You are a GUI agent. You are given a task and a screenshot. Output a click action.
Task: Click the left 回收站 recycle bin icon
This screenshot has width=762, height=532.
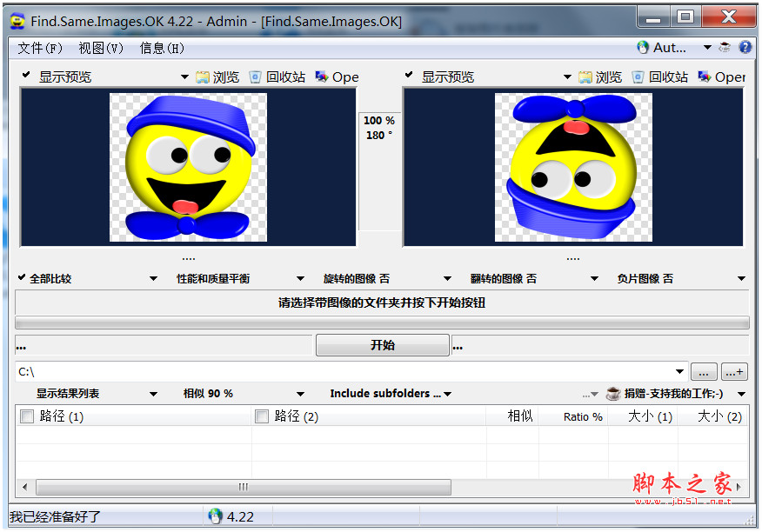(x=255, y=76)
